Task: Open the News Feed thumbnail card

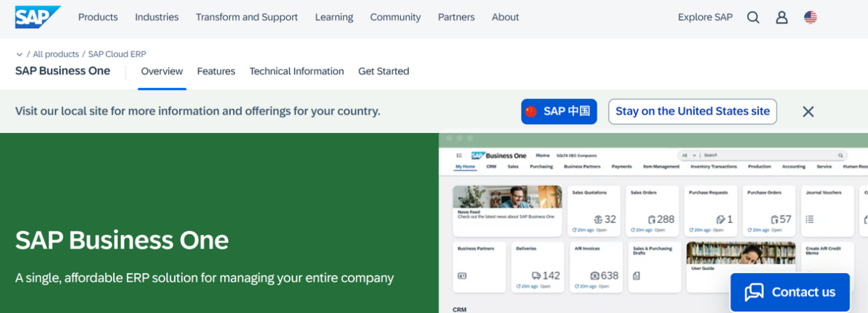Action: 507,211
